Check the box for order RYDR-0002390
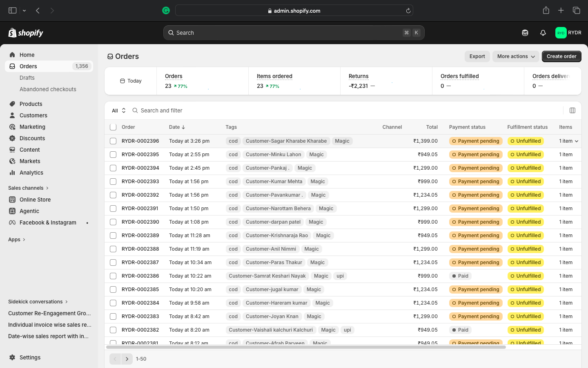588x368 pixels. 113,222
